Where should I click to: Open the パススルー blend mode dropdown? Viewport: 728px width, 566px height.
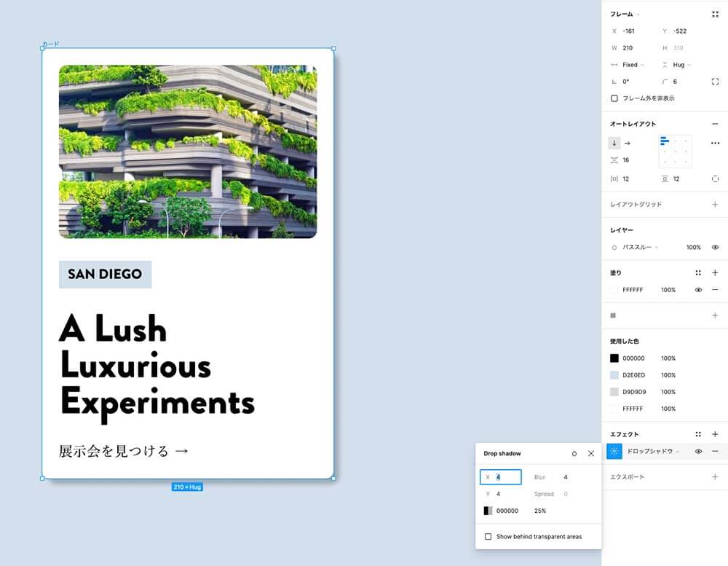pyautogui.click(x=640, y=248)
